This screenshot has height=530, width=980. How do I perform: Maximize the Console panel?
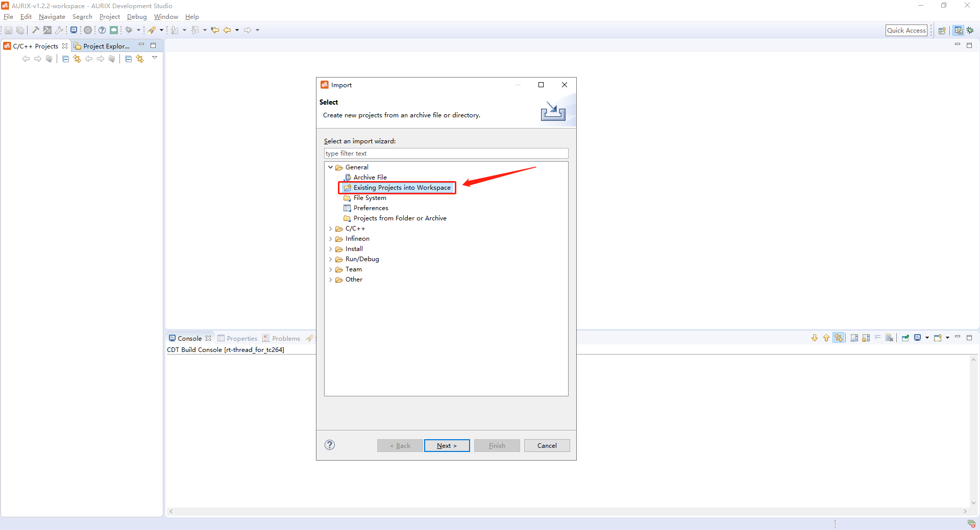[969, 338]
